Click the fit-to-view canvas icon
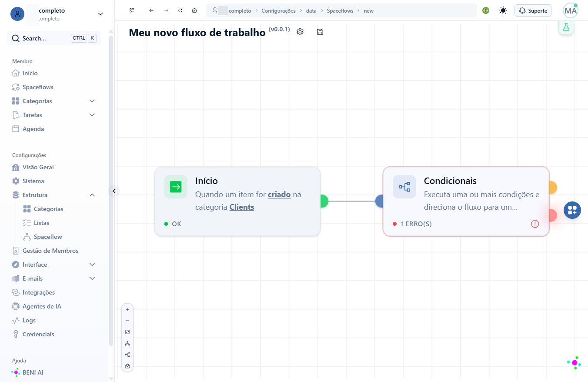Image resolution: width=588 pixels, height=382 pixels. pyautogui.click(x=127, y=332)
